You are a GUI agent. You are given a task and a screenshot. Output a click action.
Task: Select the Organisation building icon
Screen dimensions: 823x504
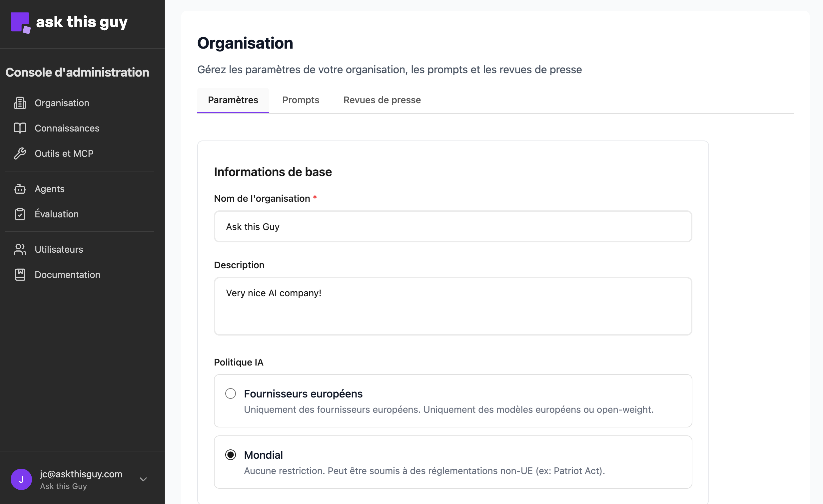click(20, 103)
